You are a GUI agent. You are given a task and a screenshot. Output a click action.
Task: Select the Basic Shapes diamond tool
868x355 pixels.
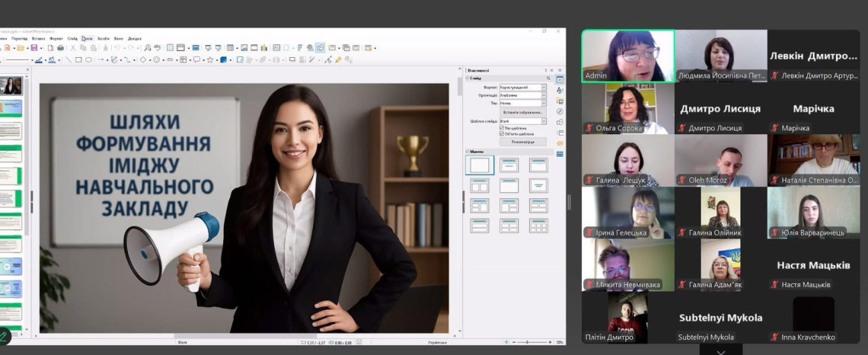[x=143, y=59]
